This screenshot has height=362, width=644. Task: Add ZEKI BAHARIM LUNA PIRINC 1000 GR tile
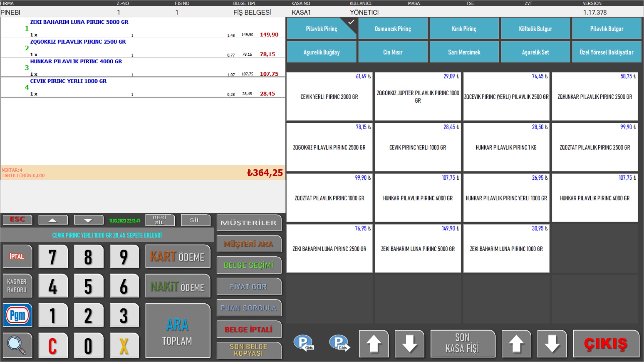tap(506, 248)
